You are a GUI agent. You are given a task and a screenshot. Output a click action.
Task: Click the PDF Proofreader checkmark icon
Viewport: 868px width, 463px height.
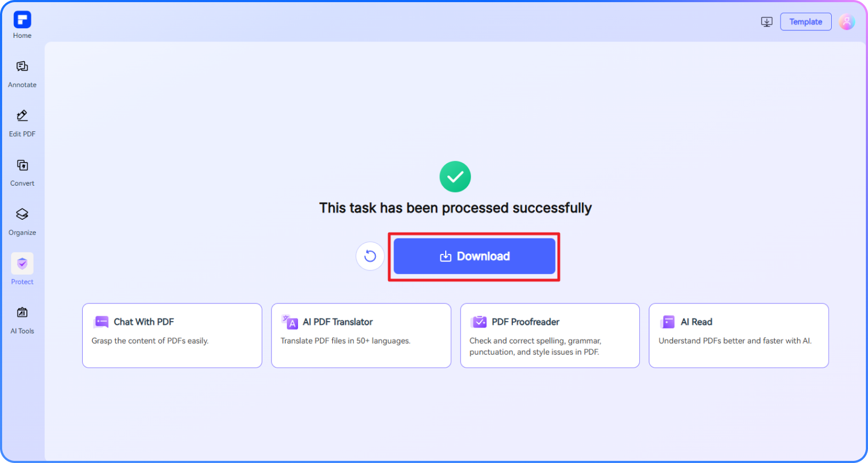click(x=479, y=322)
